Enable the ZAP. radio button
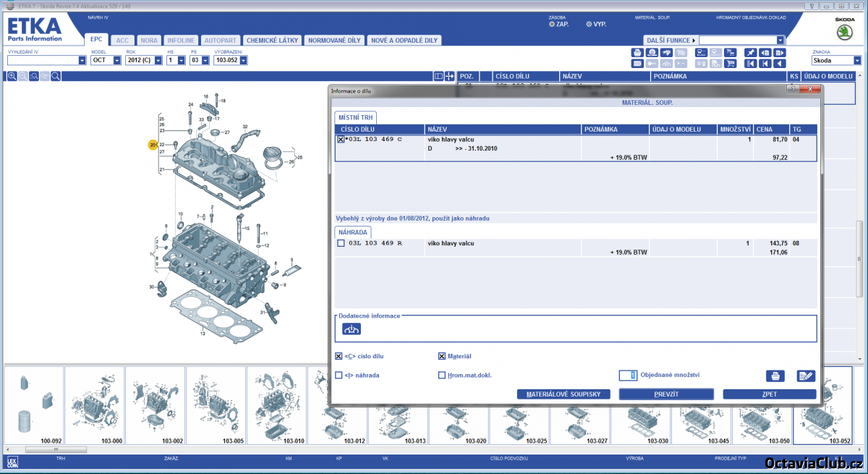 [552, 24]
